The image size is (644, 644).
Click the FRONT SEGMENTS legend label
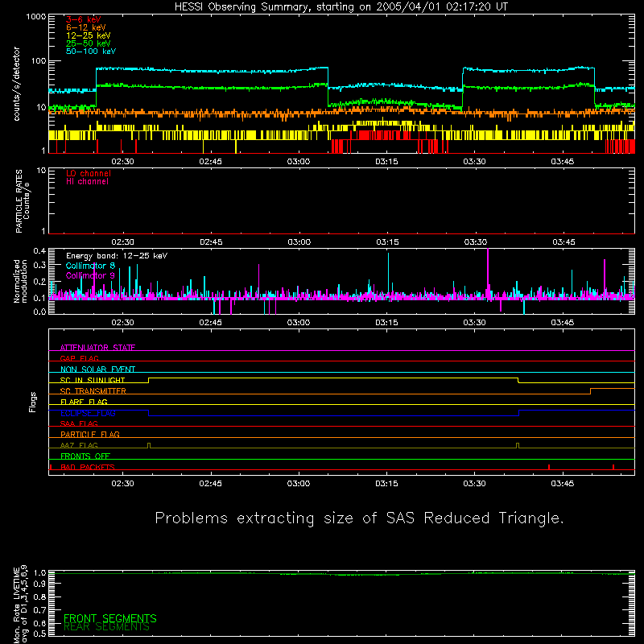pos(110,618)
